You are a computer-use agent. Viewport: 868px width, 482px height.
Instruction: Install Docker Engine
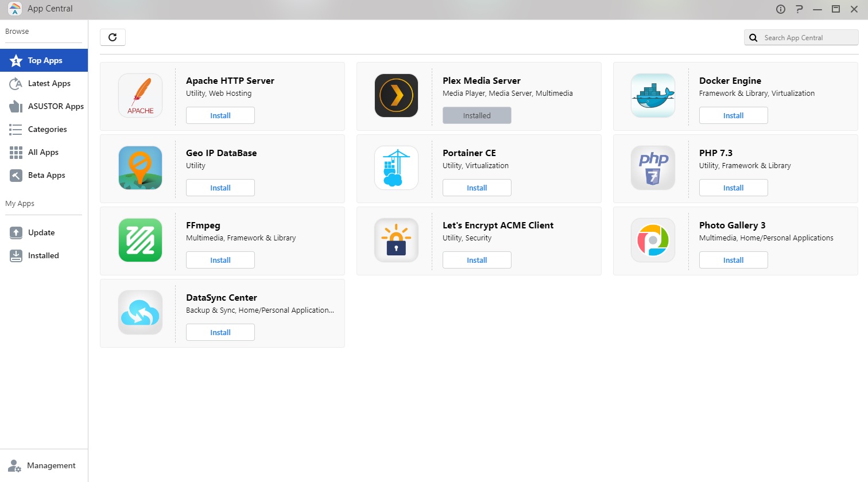click(x=734, y=115)
